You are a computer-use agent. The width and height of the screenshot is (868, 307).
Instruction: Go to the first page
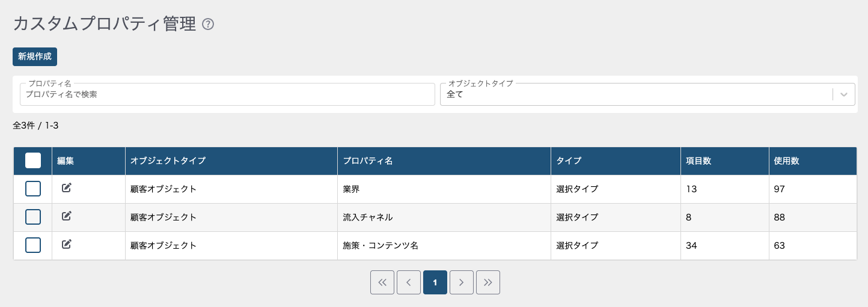(x=382, y=282)
